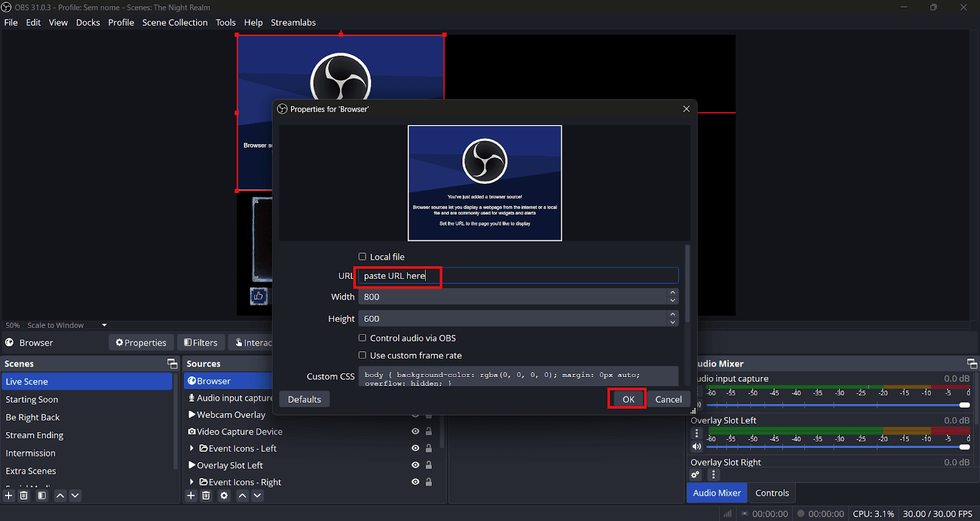
Task: Hide the Overlay Slot Left source
Action: pyautogui.click(x=415, y=465)
